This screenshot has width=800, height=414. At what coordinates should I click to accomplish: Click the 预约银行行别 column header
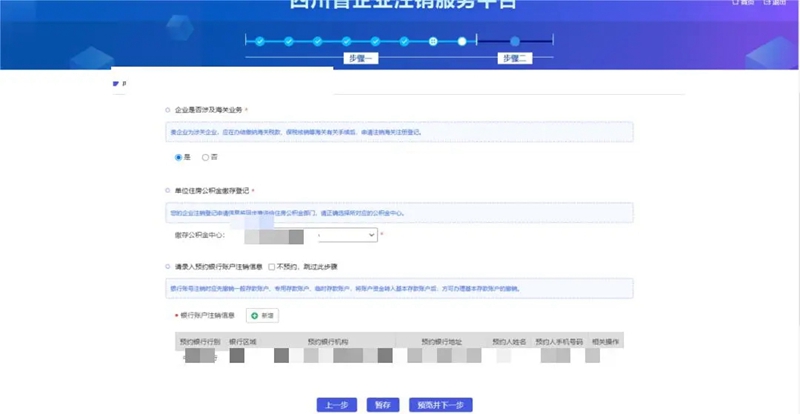click(x=200, y=342)
